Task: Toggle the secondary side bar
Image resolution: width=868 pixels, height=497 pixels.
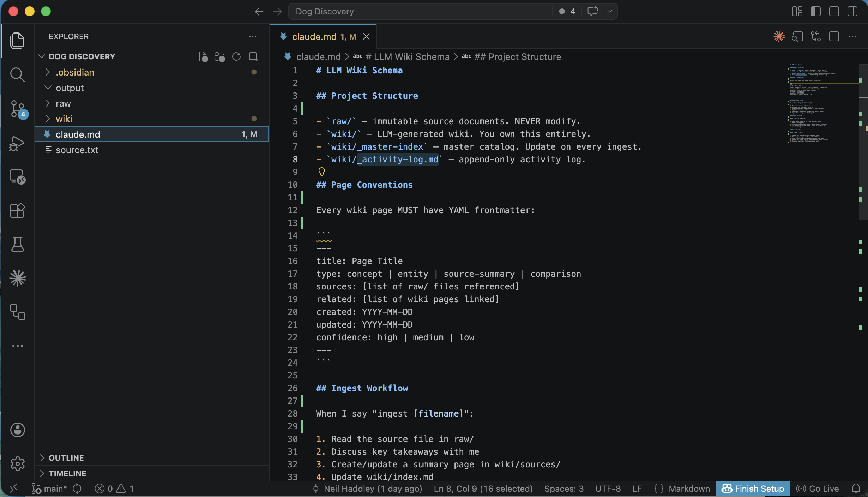Action: [852, 11]
